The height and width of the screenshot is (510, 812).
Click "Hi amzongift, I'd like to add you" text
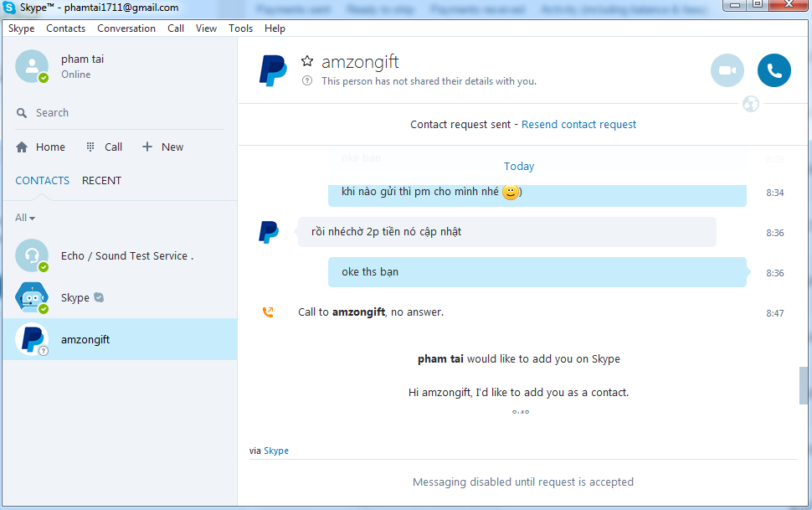pos(518,393)
